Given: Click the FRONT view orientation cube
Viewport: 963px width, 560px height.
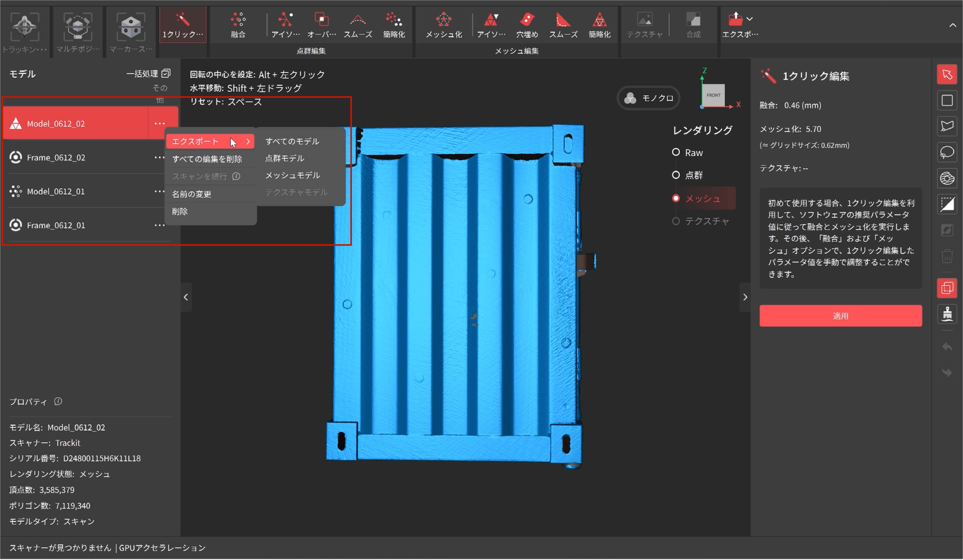Looking at the screenshot, I should (713, 95).
